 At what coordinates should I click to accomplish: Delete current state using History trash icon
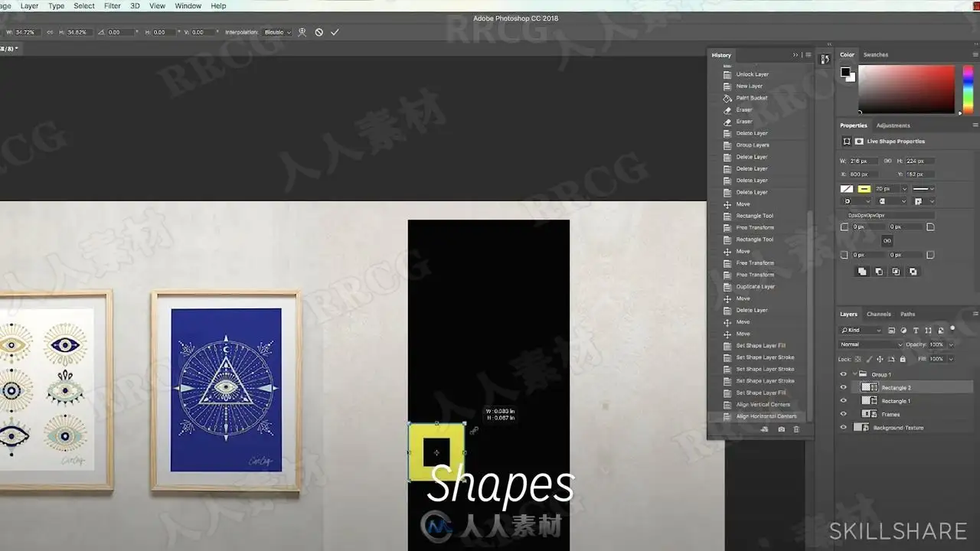[796, 430]
